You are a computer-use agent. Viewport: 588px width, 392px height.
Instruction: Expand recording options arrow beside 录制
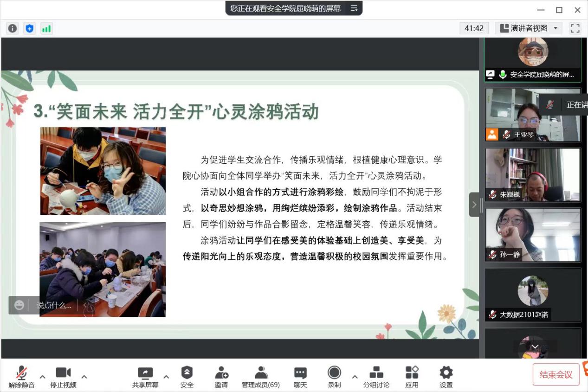click(x=355, y=377)
